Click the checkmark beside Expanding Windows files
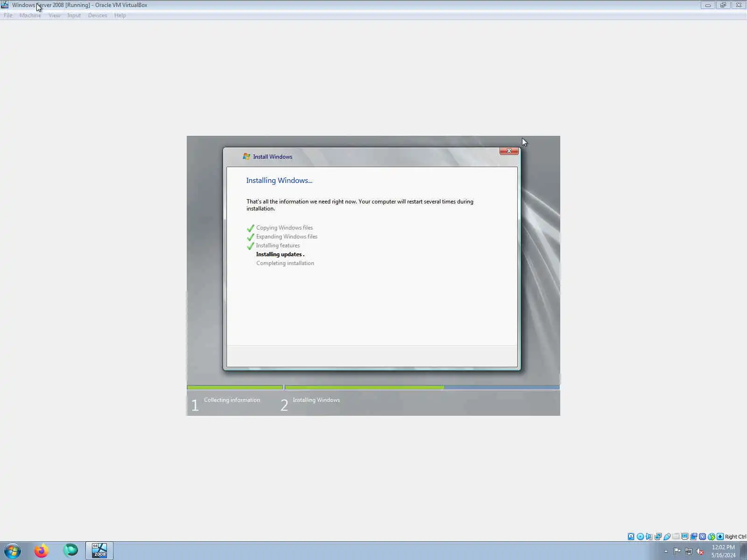The image size is (747, 560). click(x=251, y=237)
